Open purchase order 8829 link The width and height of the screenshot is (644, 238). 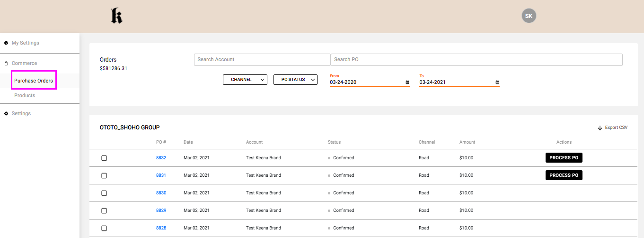(161, 211)
